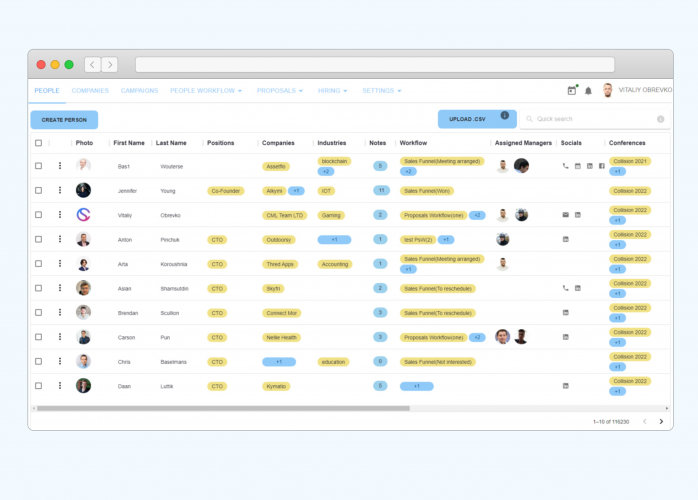Expand the +1 workflow chip for Daan Luttik
Image resolution: width=698 pixels, height=500 pixels.
click(417, 386)
